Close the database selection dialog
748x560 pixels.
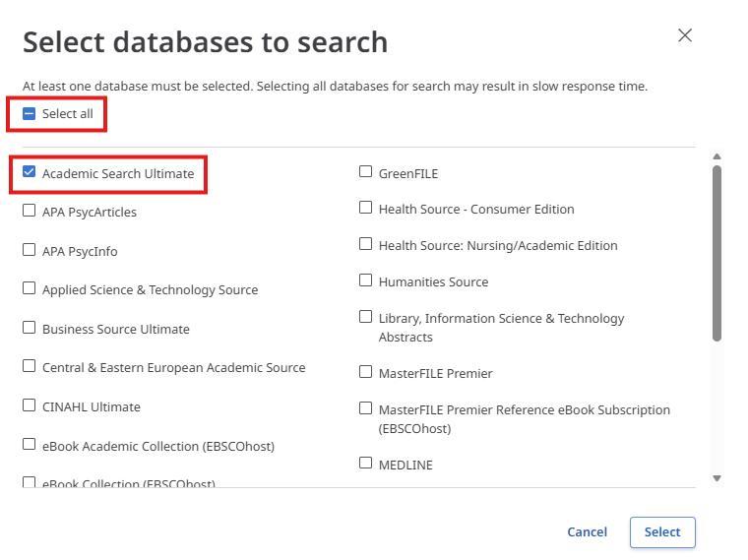685,35
